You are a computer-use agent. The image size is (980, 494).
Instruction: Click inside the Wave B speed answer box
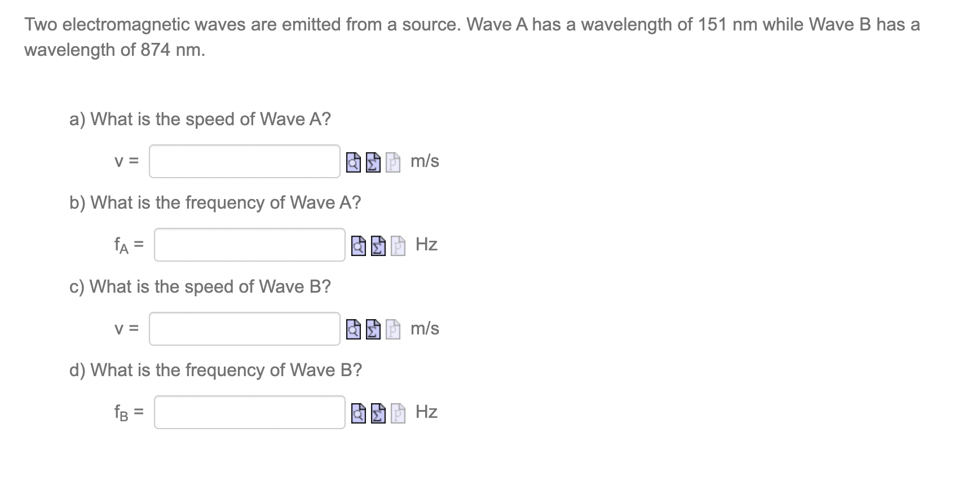[244, 329]
